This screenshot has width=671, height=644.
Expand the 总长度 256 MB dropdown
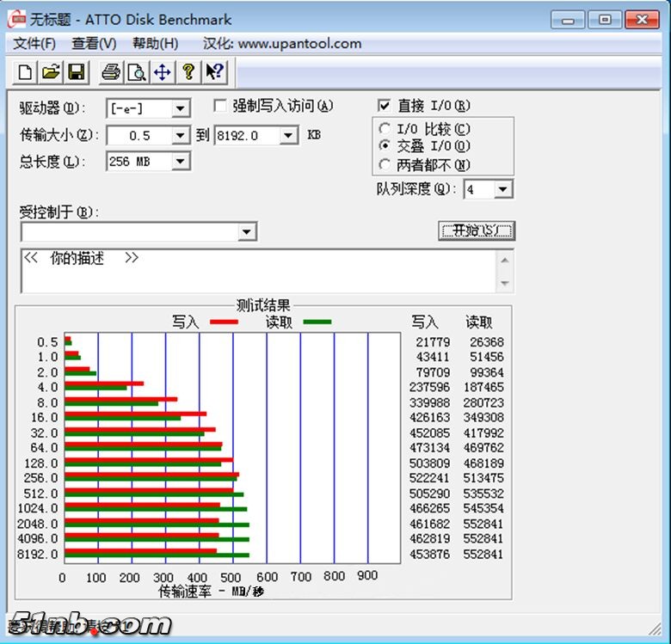(x=181, y=162)
